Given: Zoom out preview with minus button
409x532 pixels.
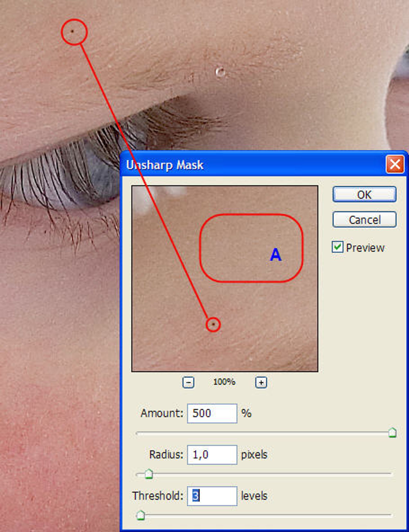Looking at the screenshot, I should pos(188,383).
